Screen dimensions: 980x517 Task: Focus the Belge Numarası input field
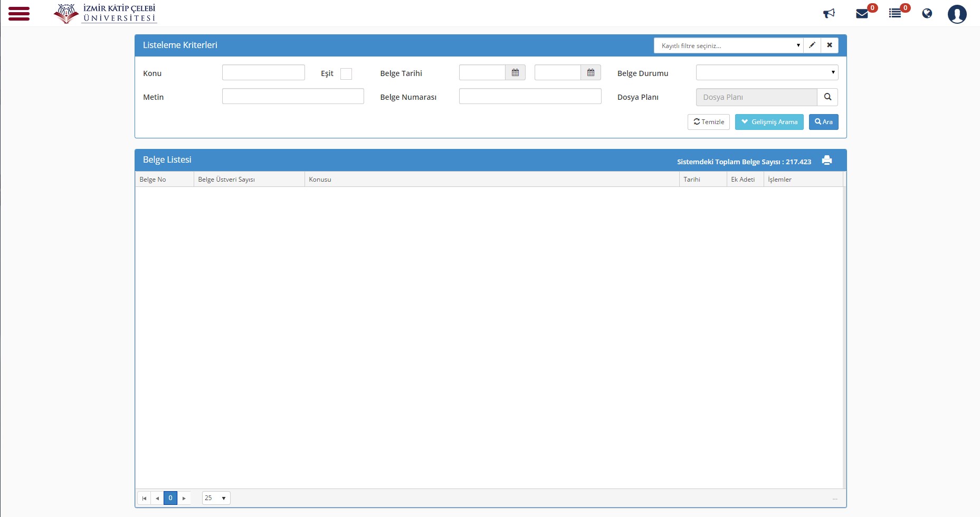pos(530,96)
